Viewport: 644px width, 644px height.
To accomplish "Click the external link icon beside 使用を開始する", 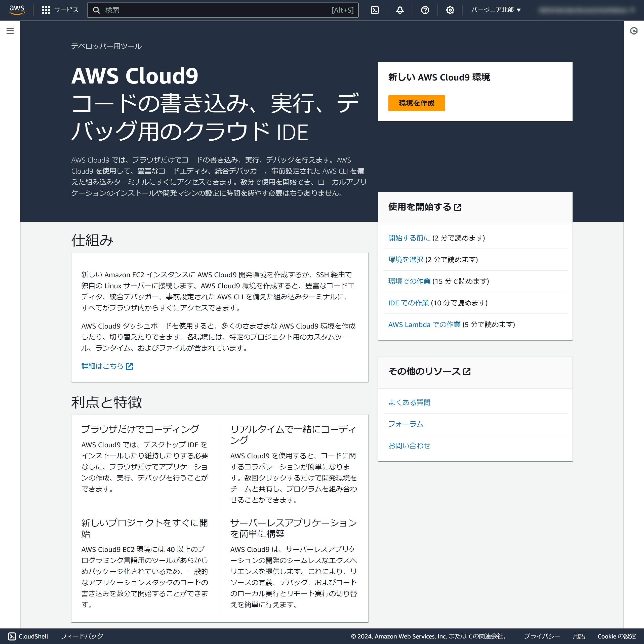I will click(458, 207).
